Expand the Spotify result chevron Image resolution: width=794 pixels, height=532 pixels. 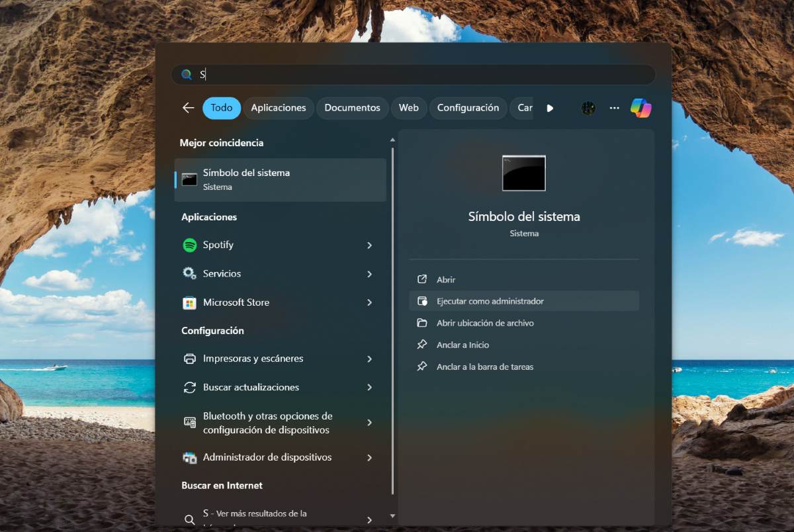pos(370,245)
